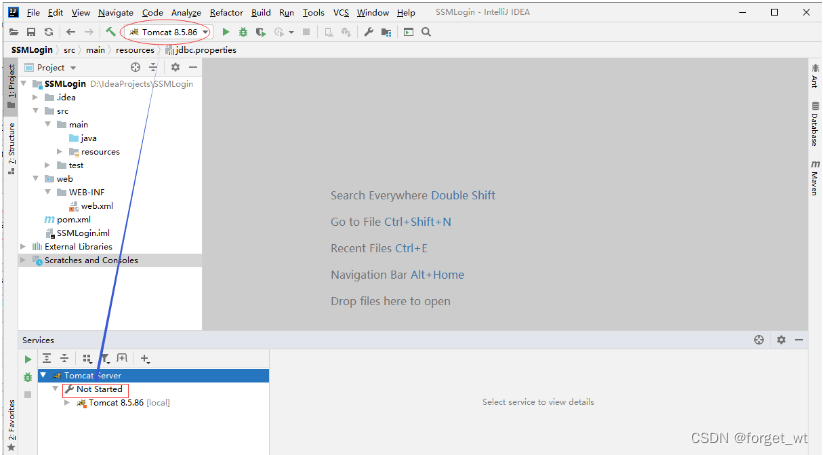
Task: Expand the .idea folder
Action: click(x=35, y=97)
